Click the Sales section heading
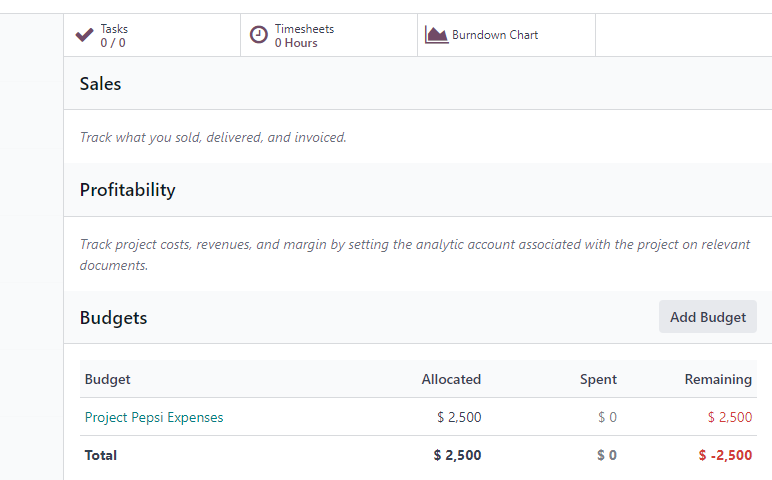This screenshot has width=772, height=480. [x=100, y=84]
